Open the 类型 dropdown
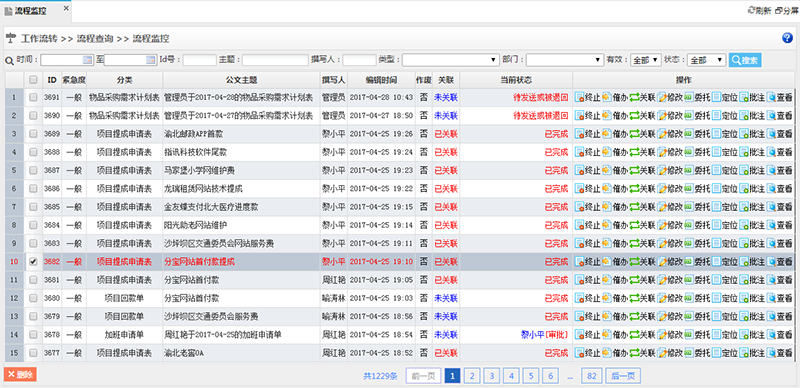Viewport: 800px width, 388px height. coord(451,60)
